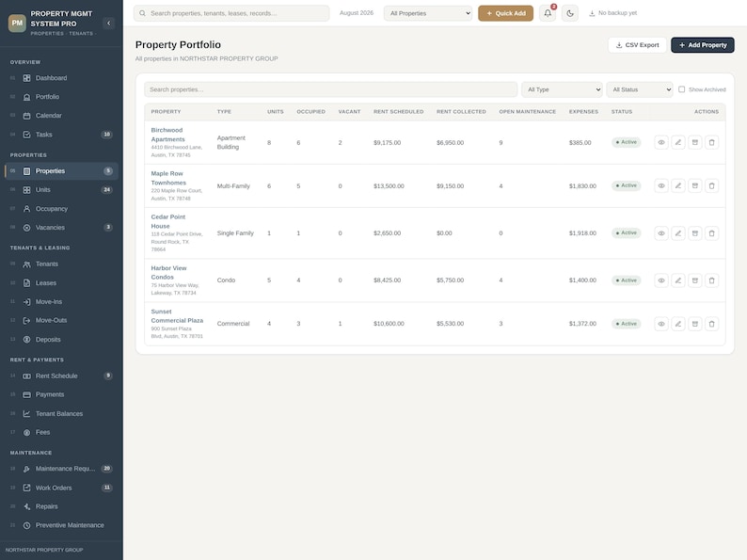Enable Show Archived checkbox
747x560 pixels.
pyautogui.click(x=682, y=89)
